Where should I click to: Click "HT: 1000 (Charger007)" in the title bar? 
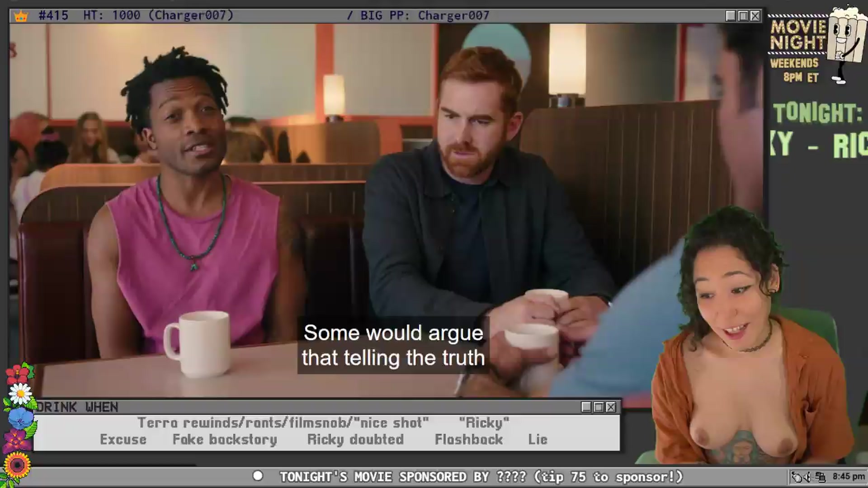point(158,15)
